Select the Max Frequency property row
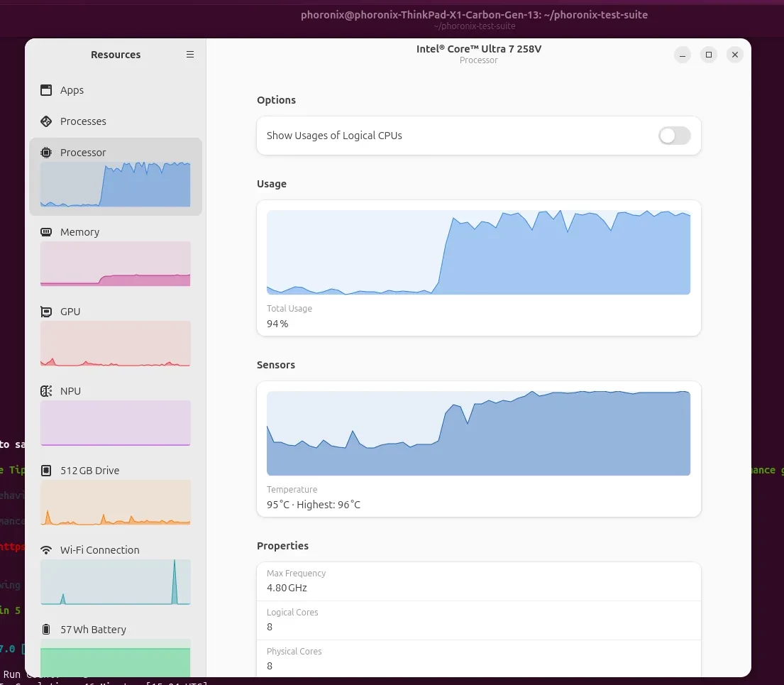Screen dimensions: 784x685 point(478,581)
